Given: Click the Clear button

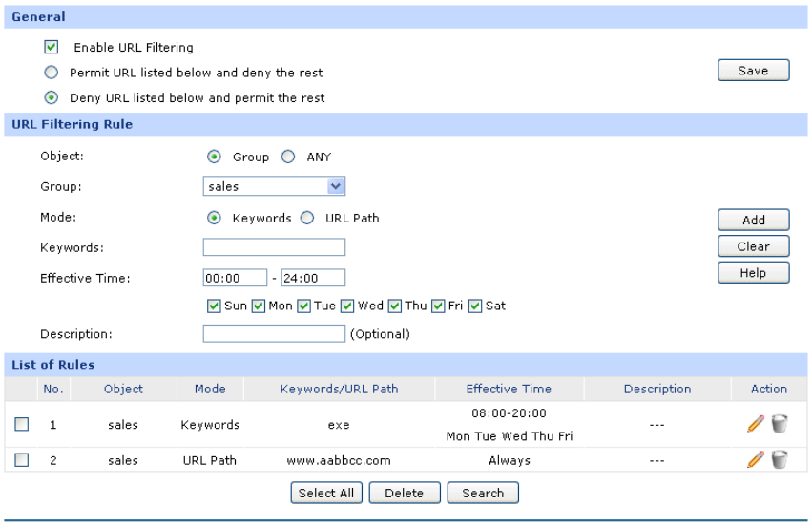Looking at the screenshot, I should click(x=753, y=246).
